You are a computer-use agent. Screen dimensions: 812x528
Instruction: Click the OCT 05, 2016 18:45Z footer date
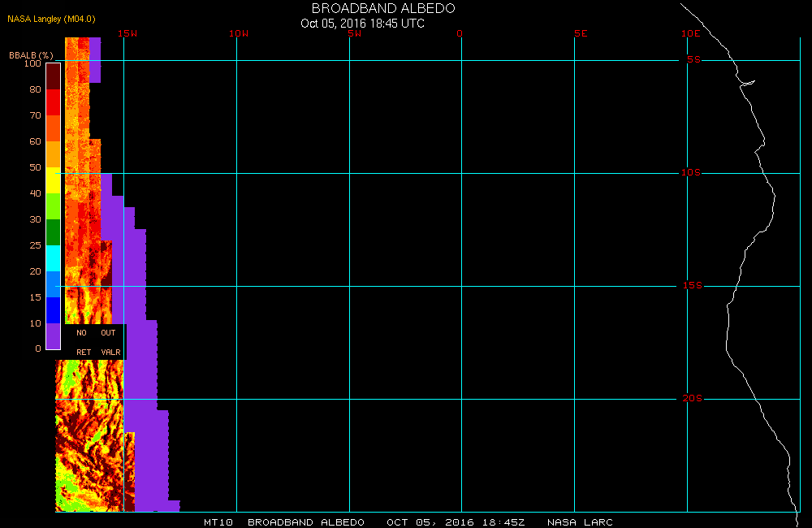point(456,522)
